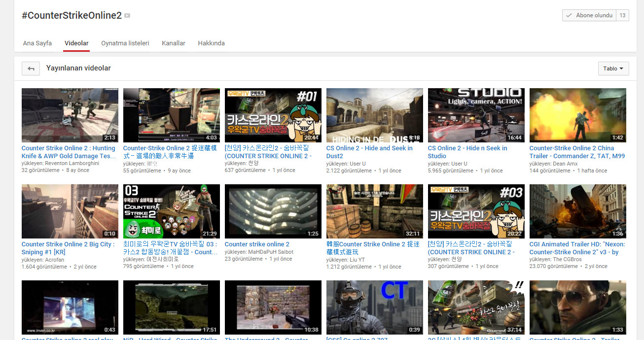The image size is (644, 340).
Task: Switch to the Ana Sayfa tab
Action: pyautogui.click(x=37, y=43)
